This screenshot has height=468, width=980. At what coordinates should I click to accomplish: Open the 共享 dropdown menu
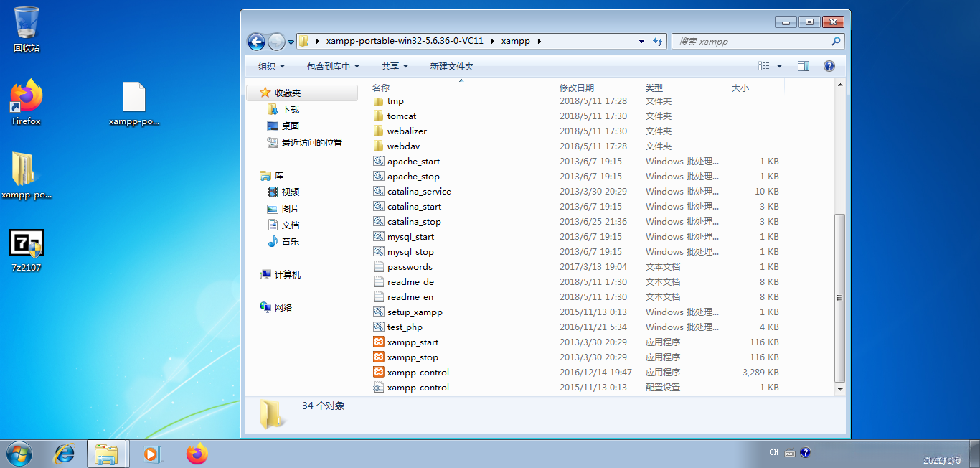[x=395, y=66]
